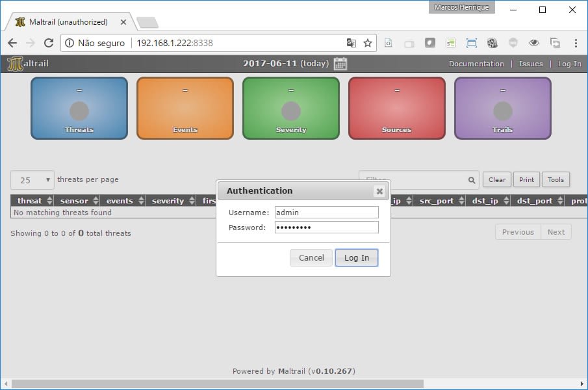Sort table by severity column
The height and width of the screenshot is (390, 588).
click(171, 201)
